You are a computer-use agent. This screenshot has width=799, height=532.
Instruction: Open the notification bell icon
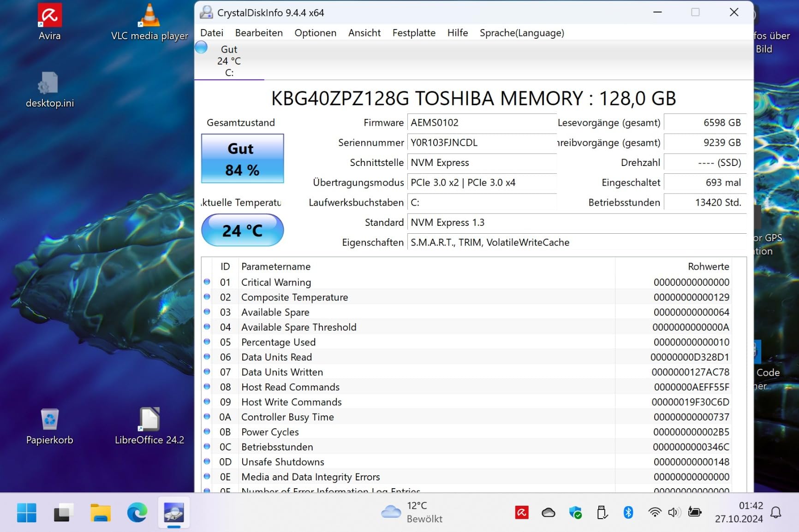click(x=776, y=512)
